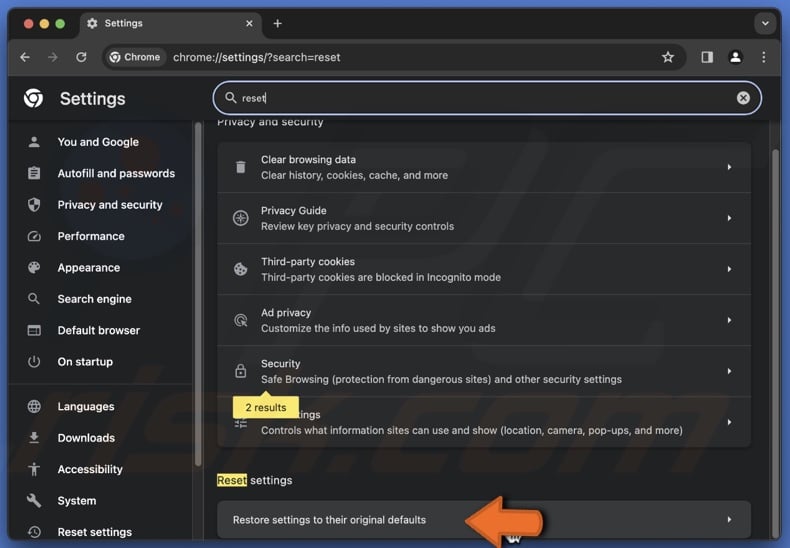The width and height of the screenshot is (790, 548).
Task: Open You and Google section
Action: 98,142
